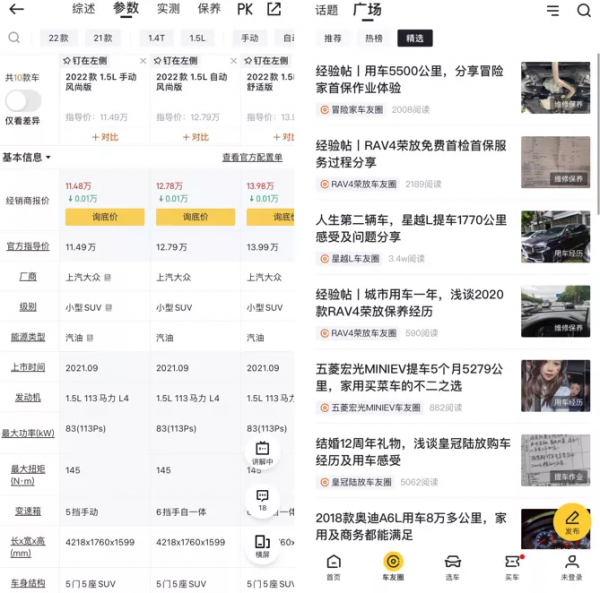Switch to the 话题 tab
The width and height of the screenshot is (600, 593).
(326, 10)
